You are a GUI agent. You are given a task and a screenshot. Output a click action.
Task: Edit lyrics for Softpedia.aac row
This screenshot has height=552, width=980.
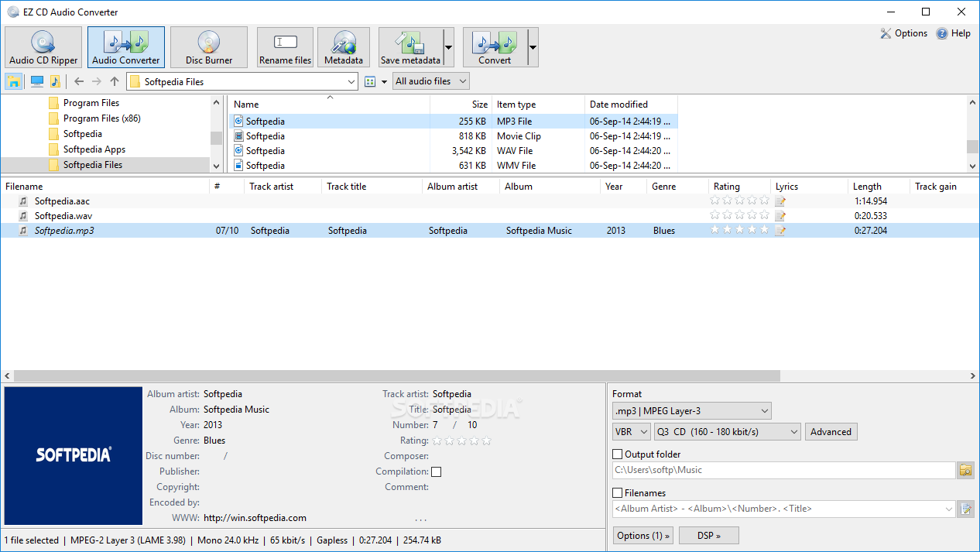[x=780, y=201]
